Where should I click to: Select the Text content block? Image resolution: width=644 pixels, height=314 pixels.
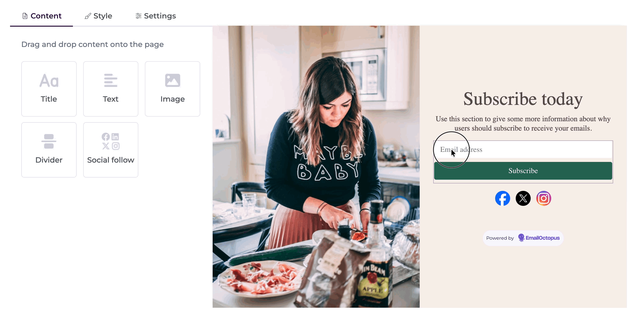point(111,89)
